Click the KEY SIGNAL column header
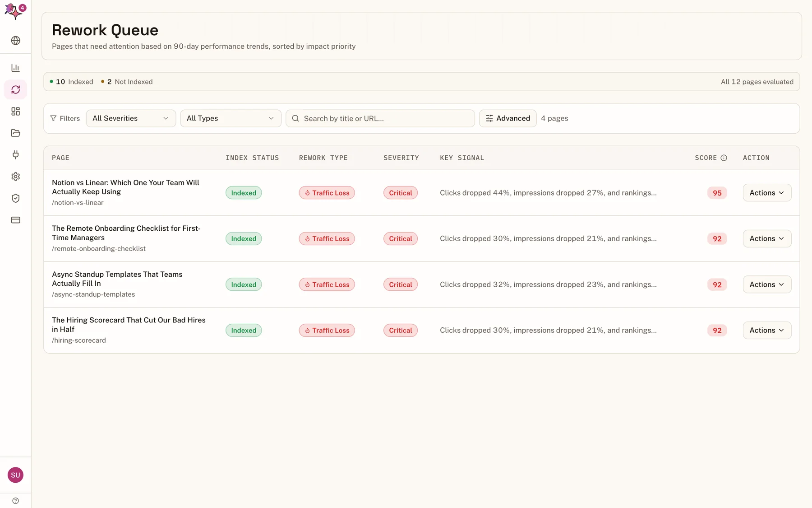The width and height of the screenshot is (812, 508). click(x=462, y=158)
